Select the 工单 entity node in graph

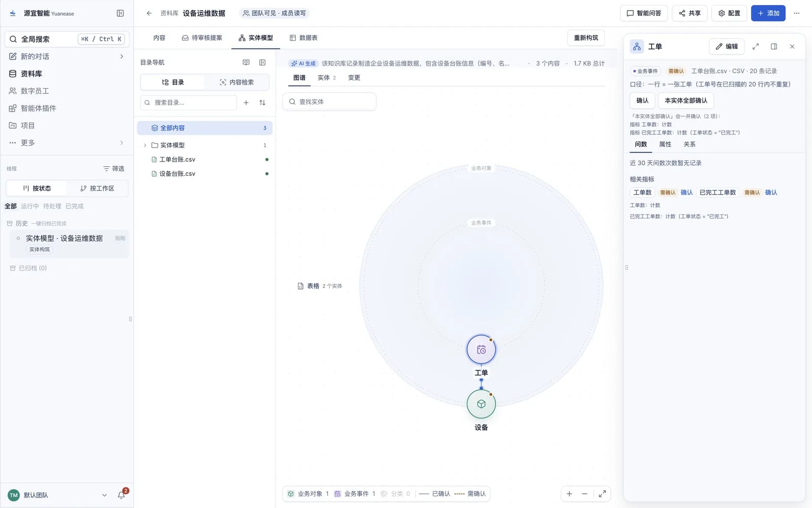pos(481,350)
